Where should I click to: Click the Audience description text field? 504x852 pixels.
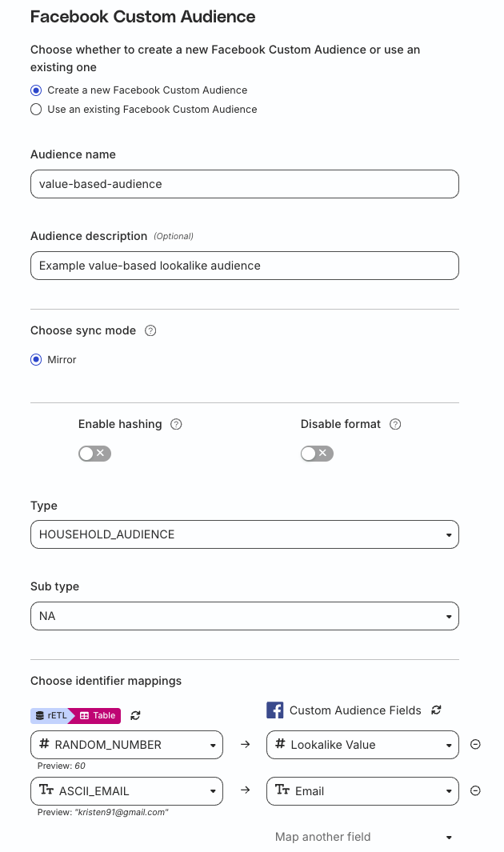244,266
